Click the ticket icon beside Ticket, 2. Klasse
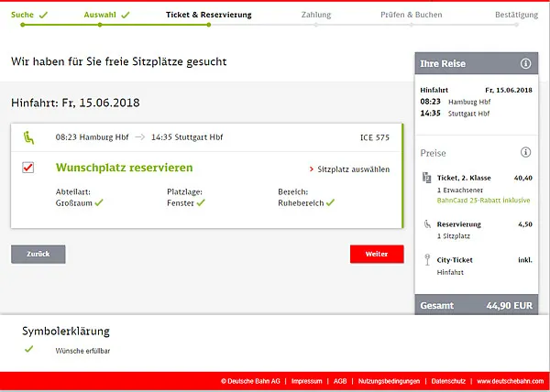This screenshot has height=392, width=550. tap(427, 178)
